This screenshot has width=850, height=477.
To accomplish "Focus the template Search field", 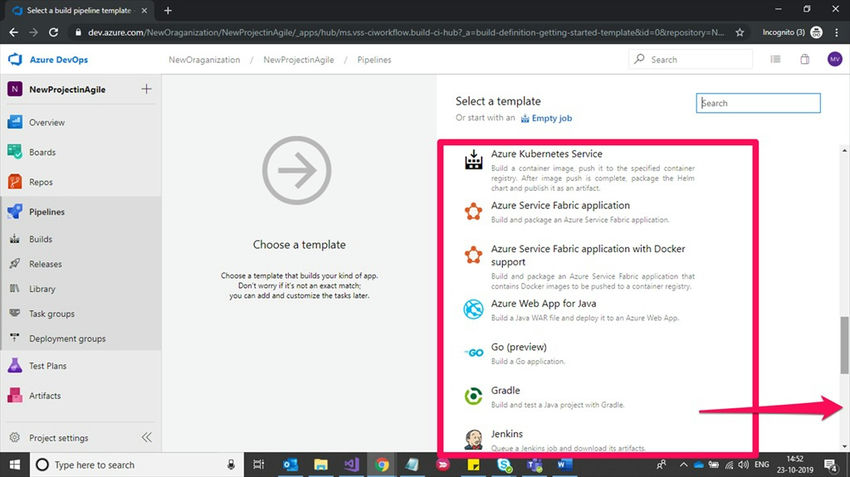I will (x=758, y=103).
